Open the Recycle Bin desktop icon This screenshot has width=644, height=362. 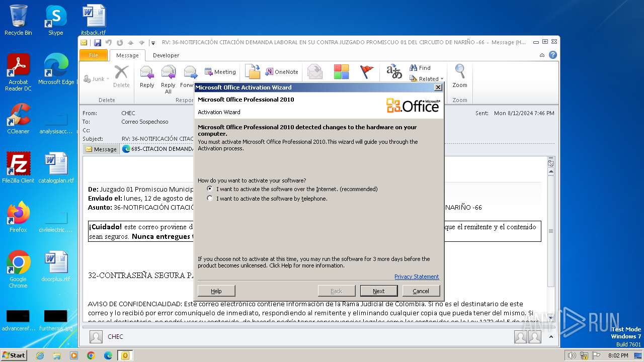pos(18,20)
